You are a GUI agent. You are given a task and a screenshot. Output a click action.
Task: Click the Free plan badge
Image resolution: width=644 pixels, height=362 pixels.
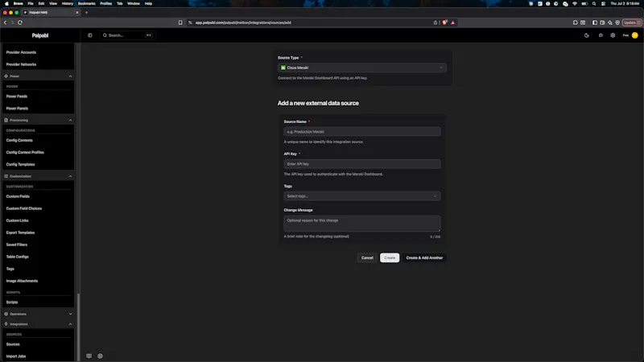pyautogui.click(x=625, y=35)
